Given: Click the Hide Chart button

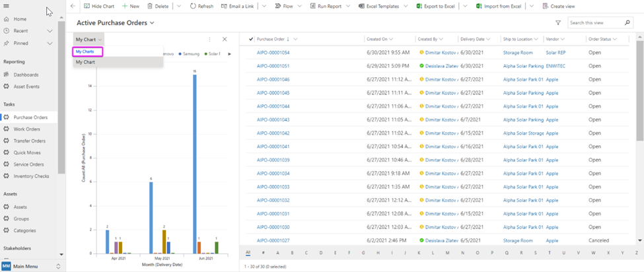Looking at the screenshot, I should 100,6.
